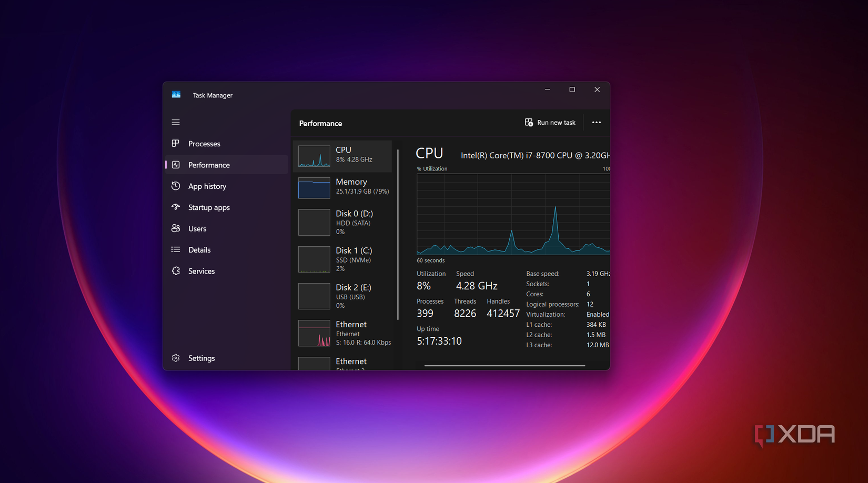This screenshot has height=483, width=868.
Task: Click the Run new task icon
Action: (529, 123)
